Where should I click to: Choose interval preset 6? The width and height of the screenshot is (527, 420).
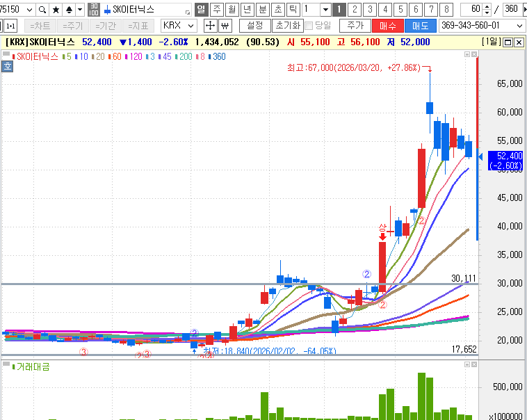pyautogui.click(x=416, y=10)
